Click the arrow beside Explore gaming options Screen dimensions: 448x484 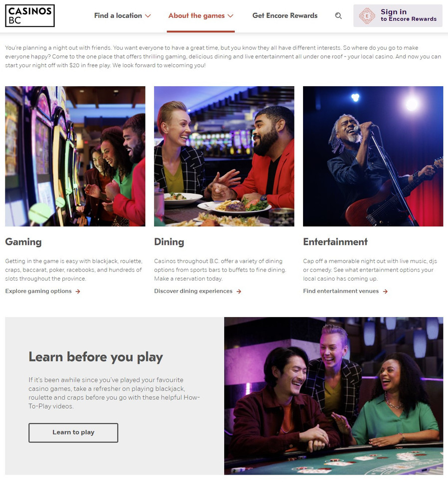[78, 292]
